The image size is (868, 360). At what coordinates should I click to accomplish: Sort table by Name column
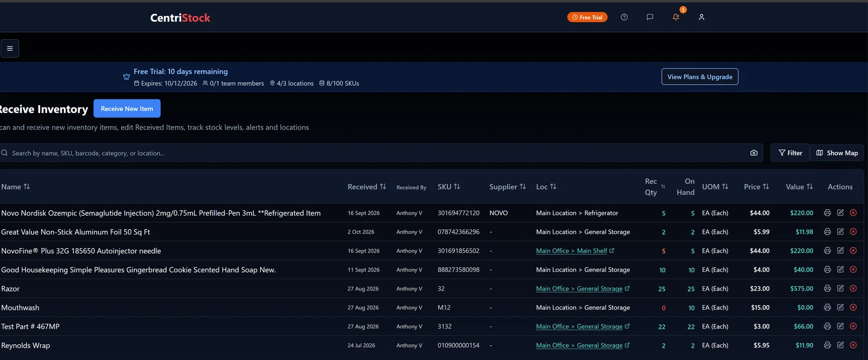point(15,187)
